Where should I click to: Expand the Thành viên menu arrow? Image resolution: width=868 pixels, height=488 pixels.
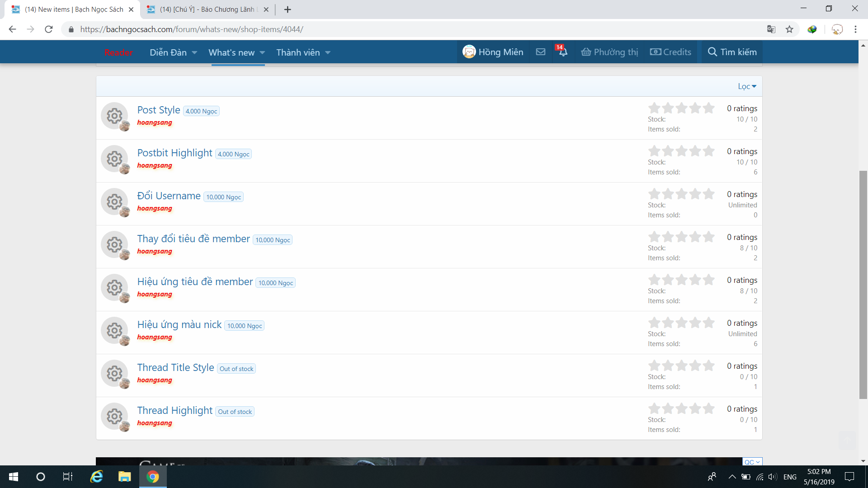pos(328,52)
